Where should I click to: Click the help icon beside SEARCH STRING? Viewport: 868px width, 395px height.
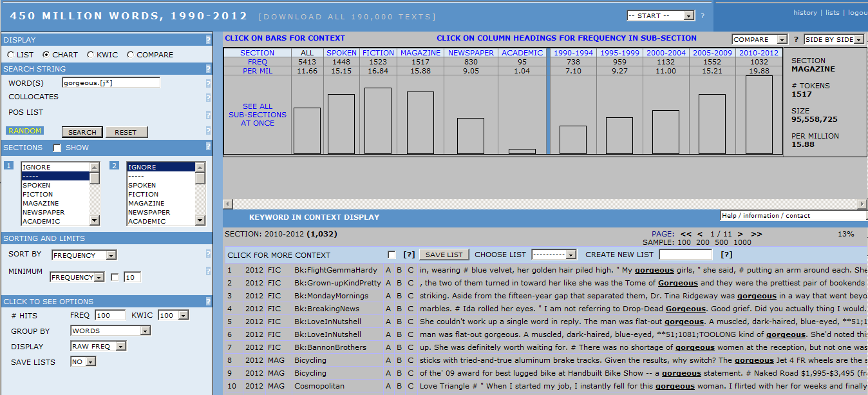click(208, 69)
